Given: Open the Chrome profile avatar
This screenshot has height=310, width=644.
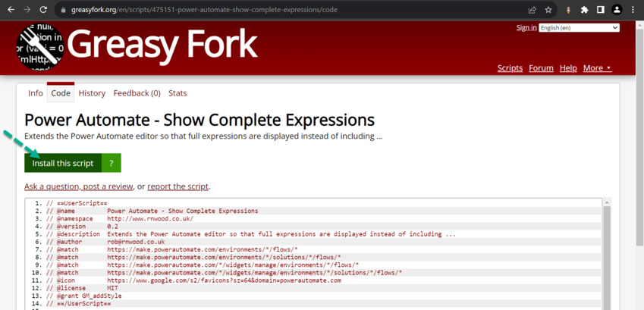Looking at the screenshot, I should tap(617, 10).
